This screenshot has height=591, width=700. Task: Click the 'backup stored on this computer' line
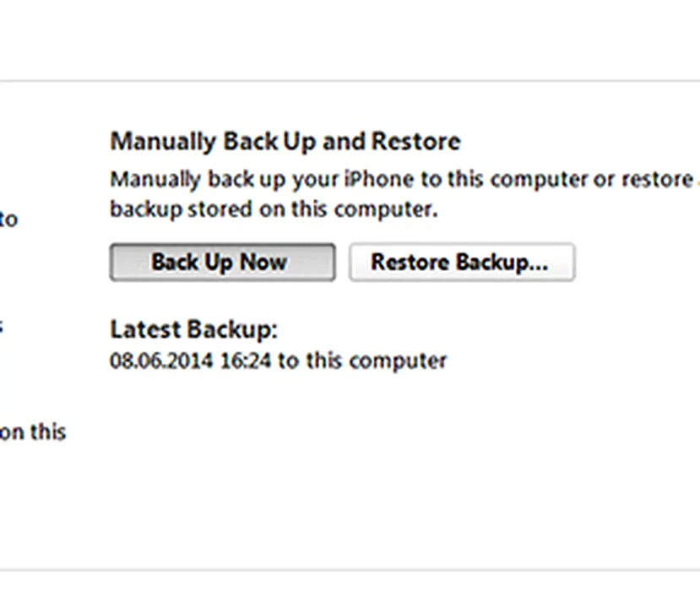pos(274,209)
